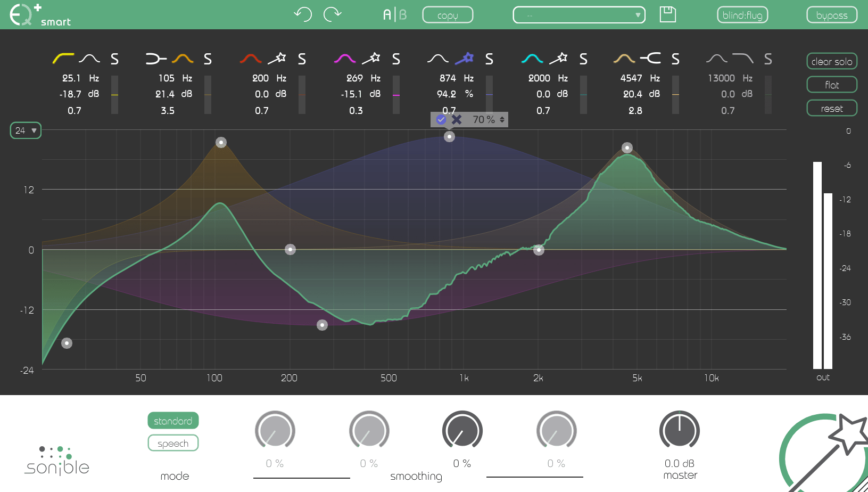Screen dimensions: 868x492
Task: Select bell shape for 4547 Hz band
Action: pos(624,59)
